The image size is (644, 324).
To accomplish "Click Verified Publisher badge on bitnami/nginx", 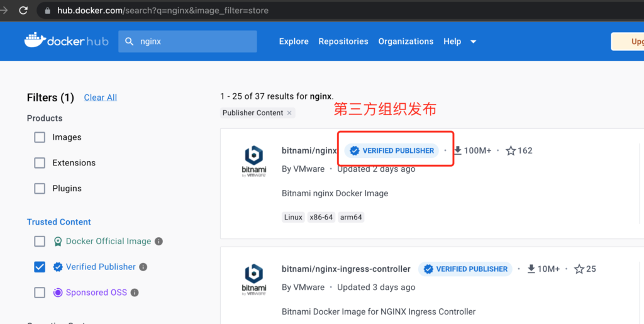I will click(x=391, y=151).
